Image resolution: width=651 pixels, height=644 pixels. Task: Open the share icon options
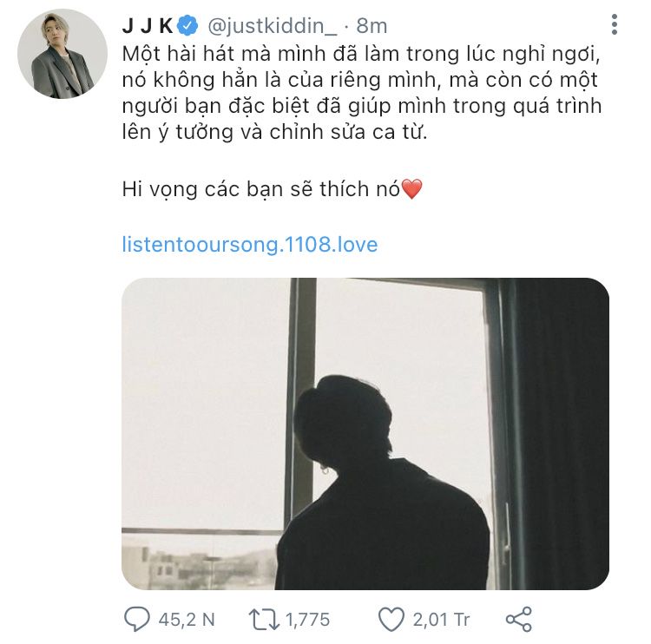tap(519, 619)
